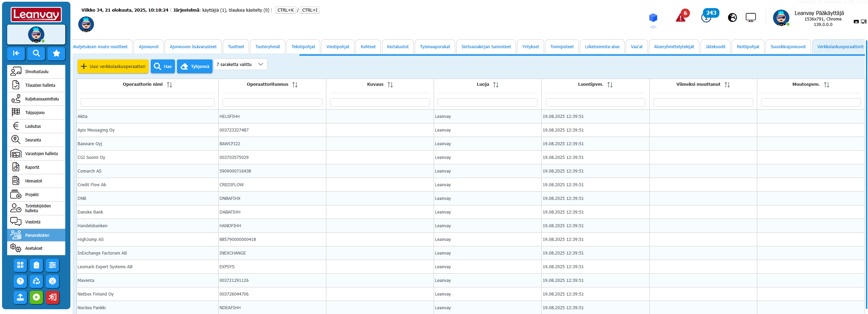Sort by Luontipvm. column arrows
868x314 pixels.
pyautogui.click(x=610, y=85)
